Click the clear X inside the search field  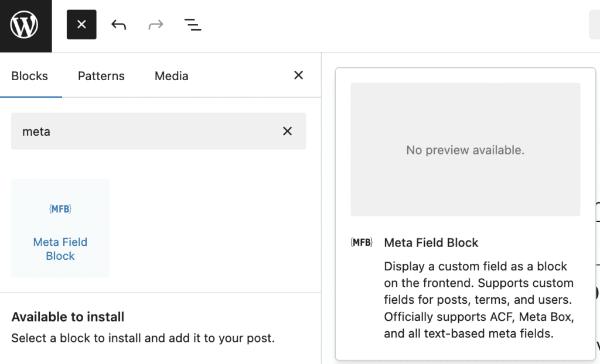[x=287, y=131]
